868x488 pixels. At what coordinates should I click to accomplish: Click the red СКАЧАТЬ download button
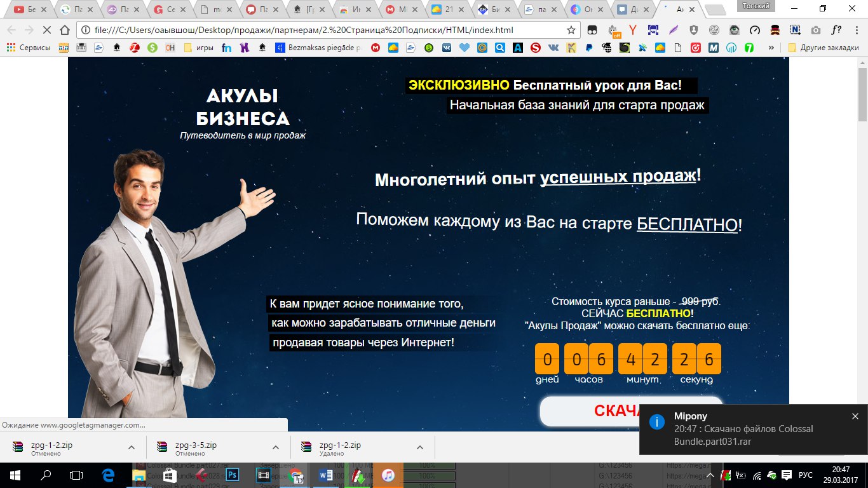point(631,411)
